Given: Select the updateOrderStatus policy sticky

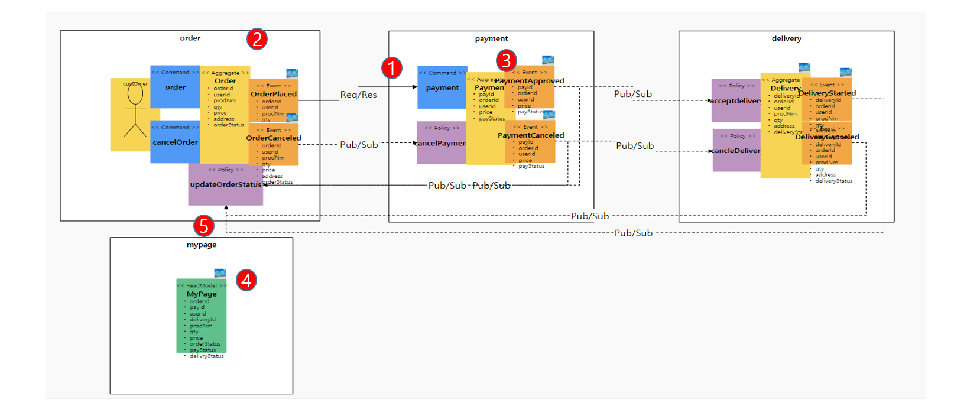Looking at the screenshot, I should pos(225,184).
